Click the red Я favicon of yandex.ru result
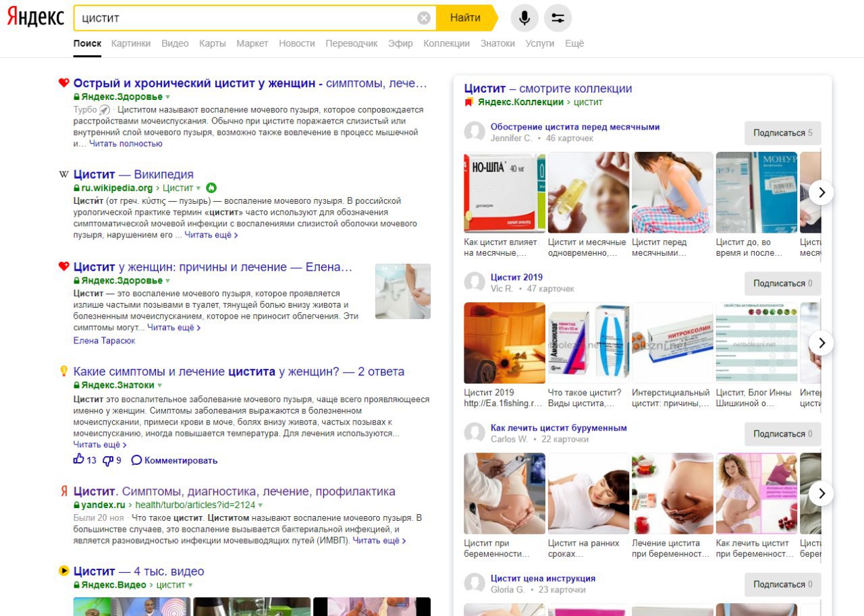The width and height of the screenshot is (864, 616). [x=64, y=491]
